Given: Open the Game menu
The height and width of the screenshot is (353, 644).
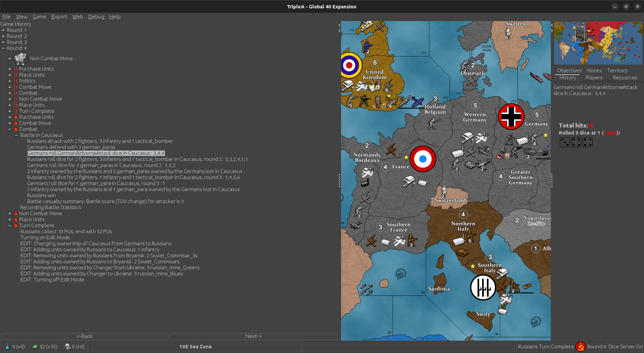Looking at the screenshot, I should pyautogui.click(x=39, y=17).
